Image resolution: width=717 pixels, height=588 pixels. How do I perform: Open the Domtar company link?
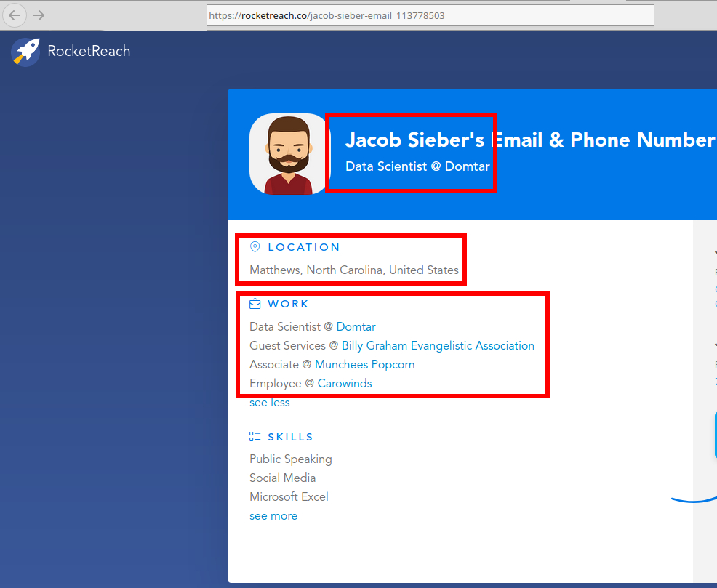[356, 327]
